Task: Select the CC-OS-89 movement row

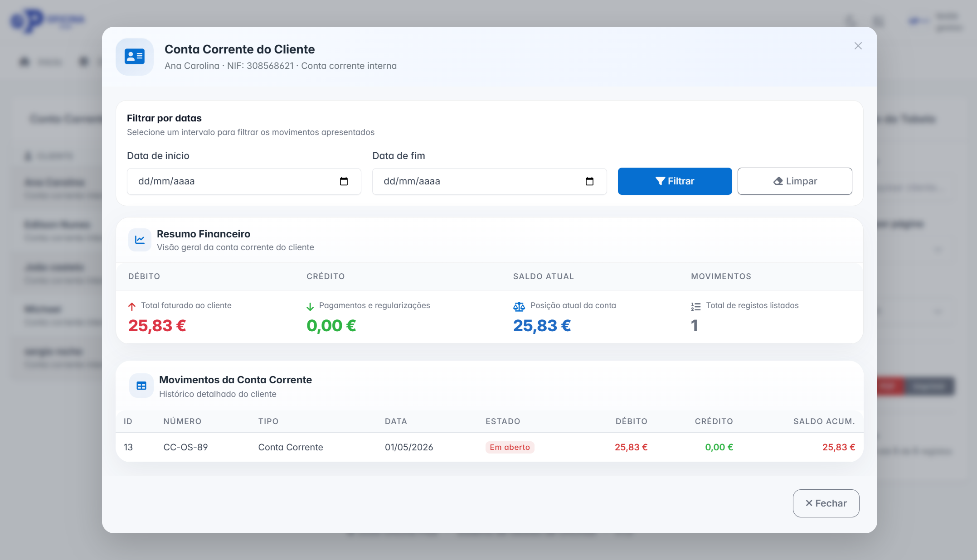Action: 490,447
